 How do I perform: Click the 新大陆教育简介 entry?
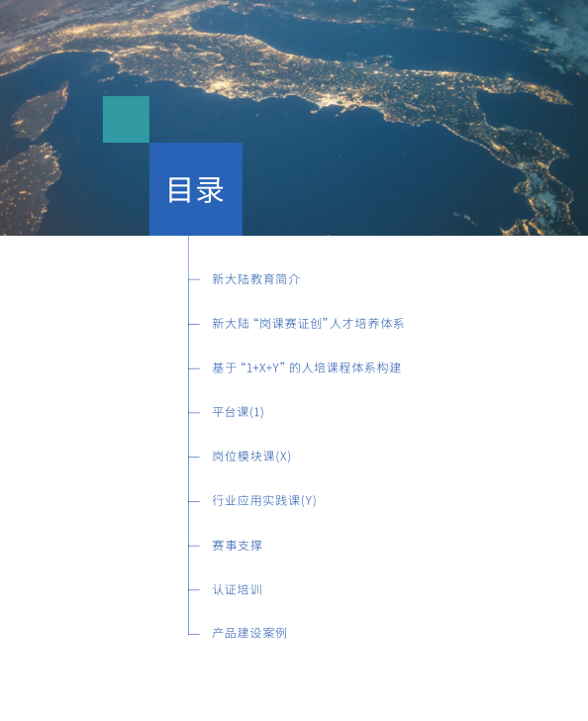[x=255, y=279]
